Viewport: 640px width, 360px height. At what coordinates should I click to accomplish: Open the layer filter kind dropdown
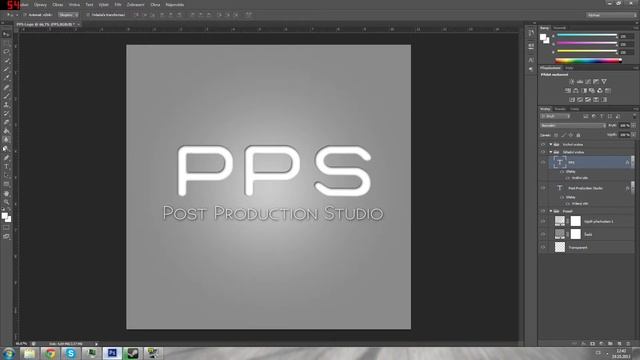tap(555, 116)
